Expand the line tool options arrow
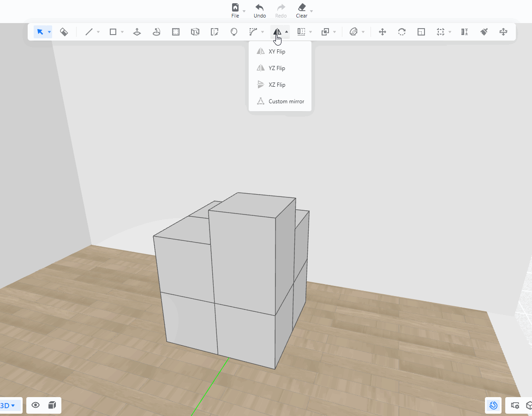The image size is (532, 416). click(98, 32)
